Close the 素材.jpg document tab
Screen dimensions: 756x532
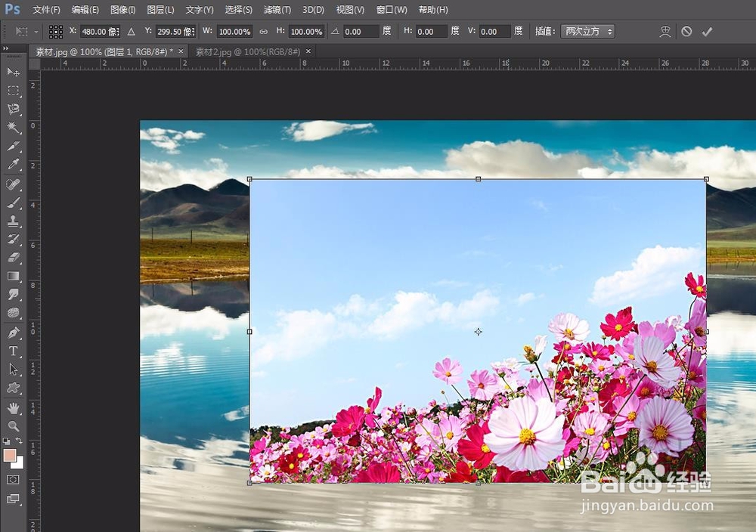tap(181, 51)
